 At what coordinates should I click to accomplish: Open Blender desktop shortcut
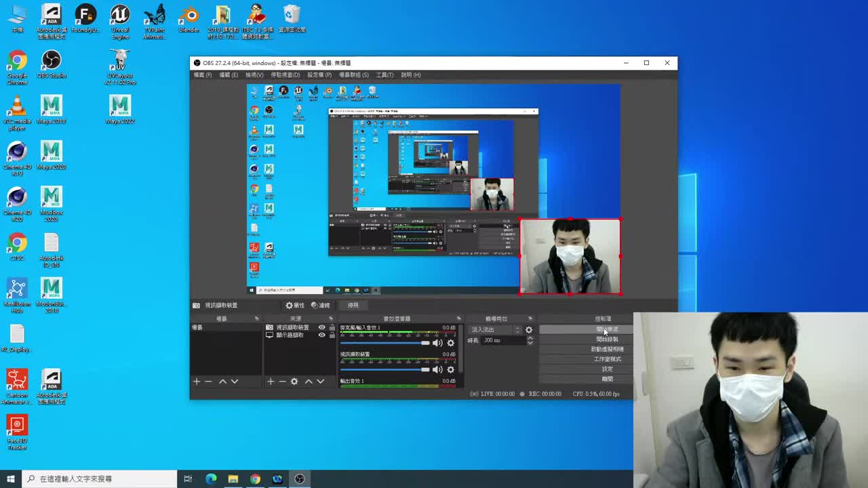189,20
